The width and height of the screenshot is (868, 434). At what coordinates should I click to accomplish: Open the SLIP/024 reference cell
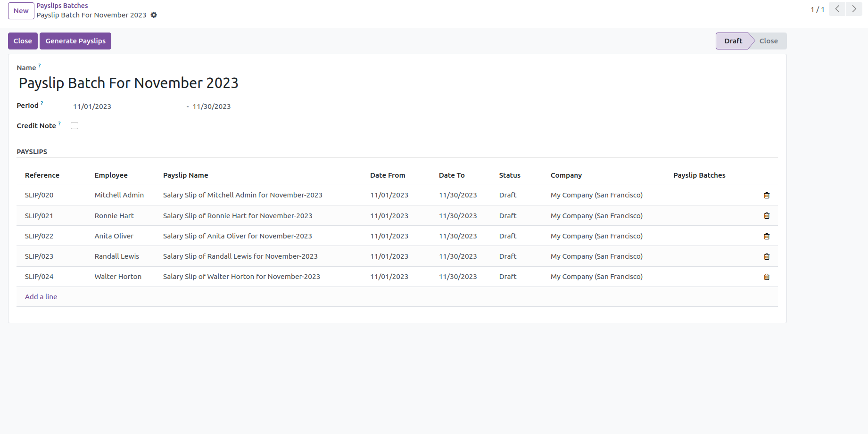pyautogui.click(x=39, y=277)
